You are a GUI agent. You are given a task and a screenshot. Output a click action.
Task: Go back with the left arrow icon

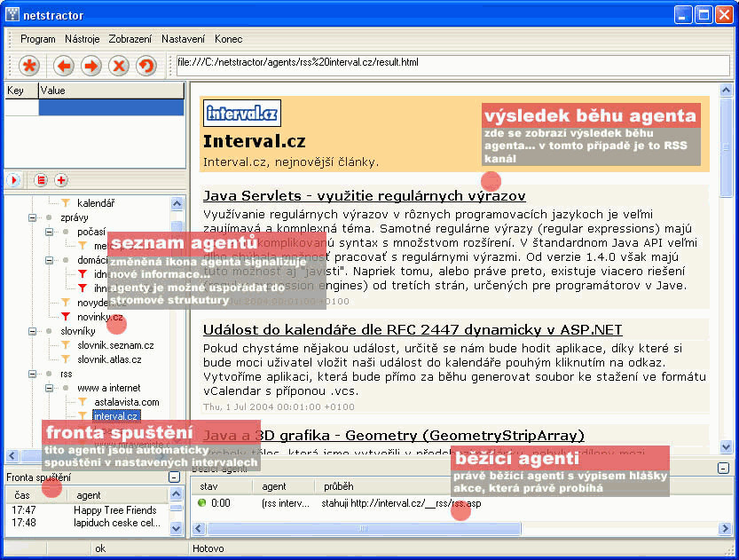click(x=64, y=66)
